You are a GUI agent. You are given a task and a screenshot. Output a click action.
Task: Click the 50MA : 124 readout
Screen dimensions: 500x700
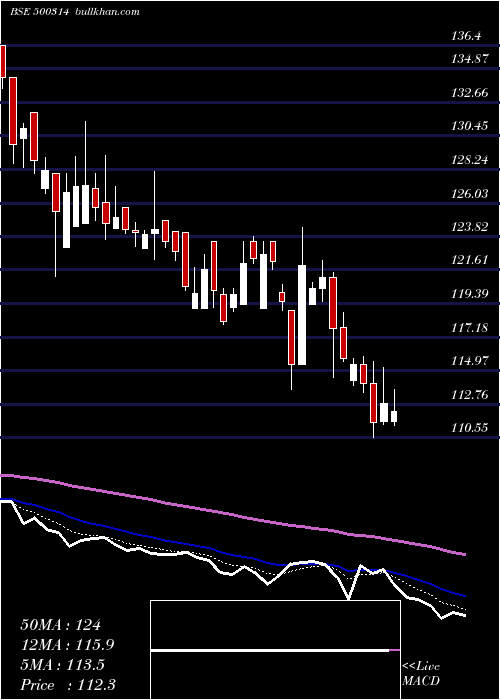(61, 625)
